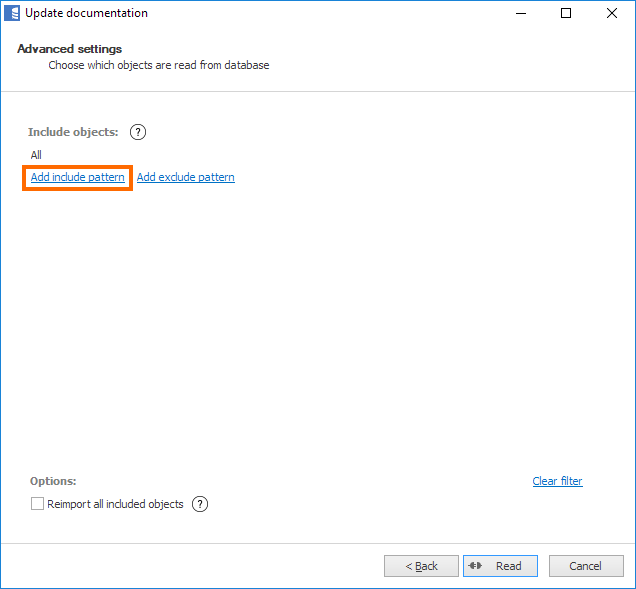The width and height of the screenshot is (636, 589).
Task: Click the Options section label
Action: [53, 481]
